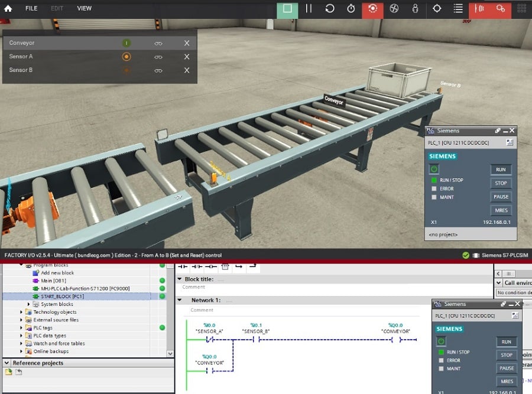The height and width of the screenshot is (394, 532).
Task: Toggle forced value of Sensor B tag
Action: click(x=126, y=70)
